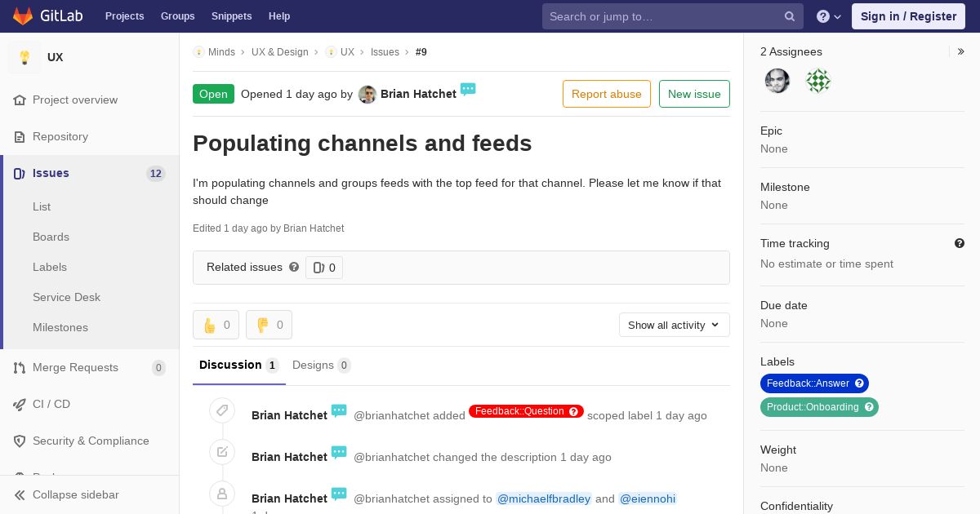Switch to the Discussion tab
The image size is (980, 514).
click(x=239, y=366)
